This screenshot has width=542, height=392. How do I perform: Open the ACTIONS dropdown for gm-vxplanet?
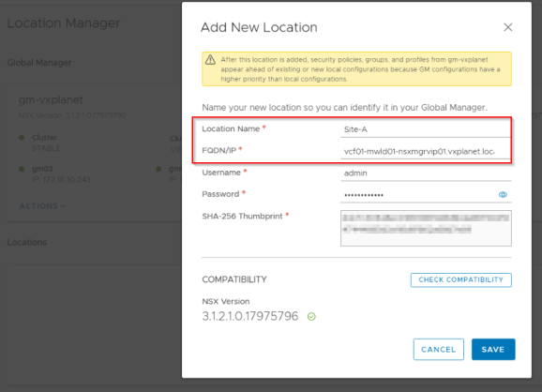(42, 206)
